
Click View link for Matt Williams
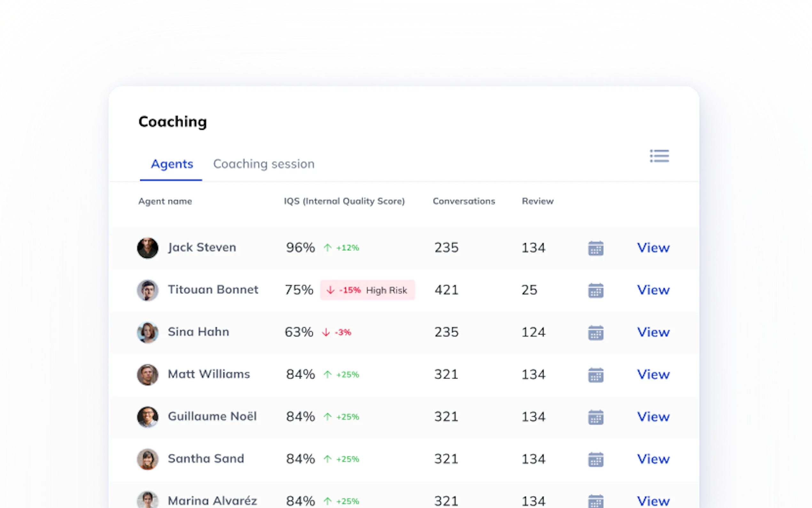[653, 375]
